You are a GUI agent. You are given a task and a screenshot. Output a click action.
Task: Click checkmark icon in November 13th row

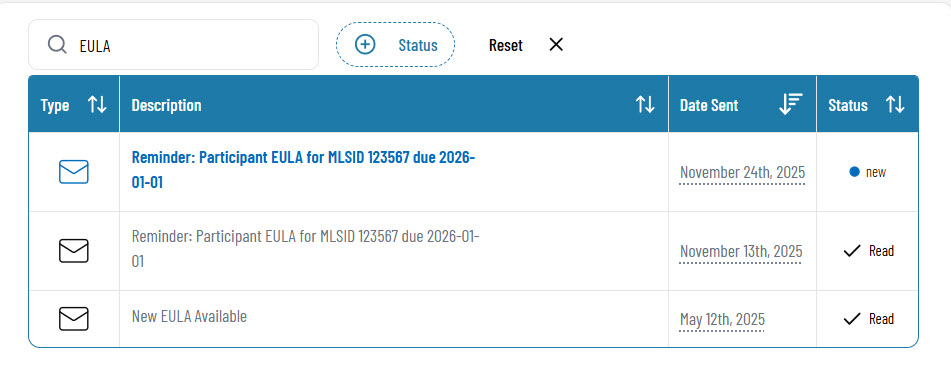[x=852, y=251]
